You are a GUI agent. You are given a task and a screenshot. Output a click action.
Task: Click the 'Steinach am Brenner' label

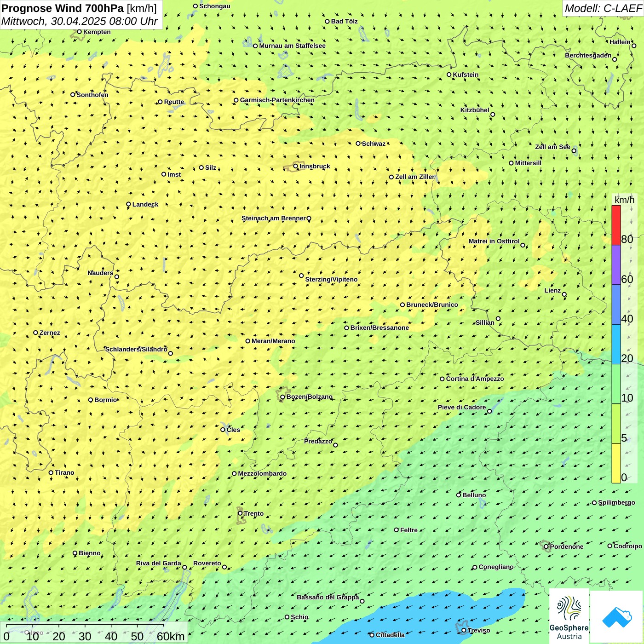(x=274, y=218)
